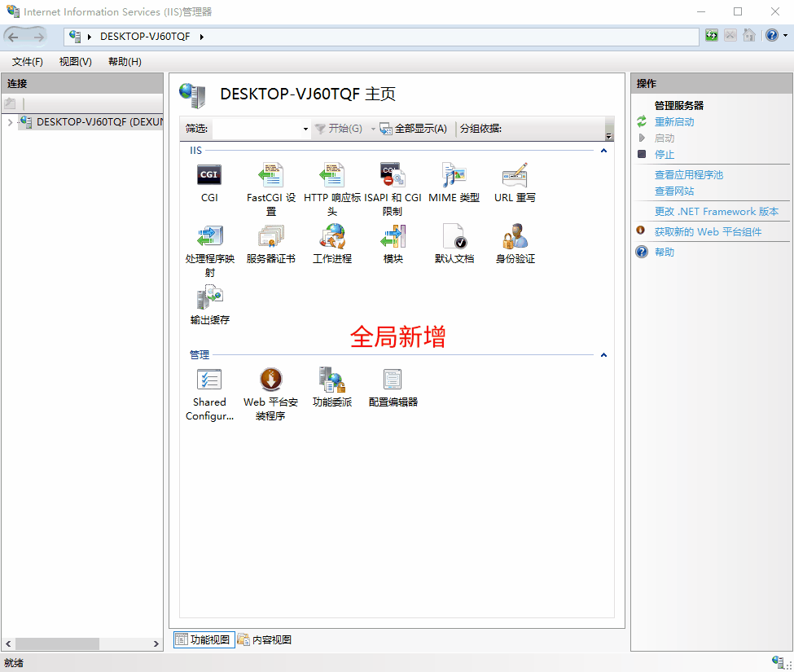Open the CGI feature icon
The image size is (794, 672).
point(209,175)
